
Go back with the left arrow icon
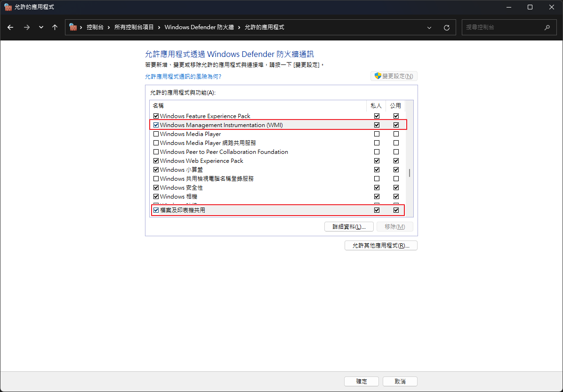(x=10, y=27)
